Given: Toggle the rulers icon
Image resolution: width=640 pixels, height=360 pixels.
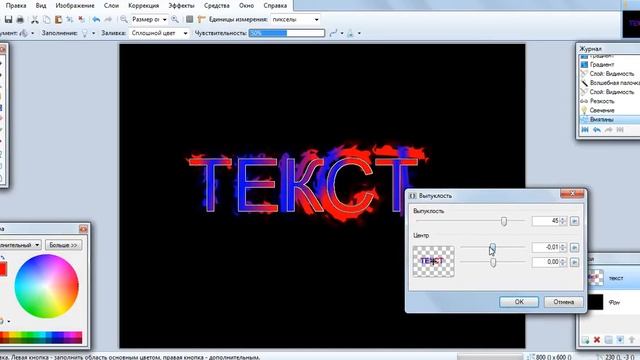Looking at the screenshot, I should click(201, 19).
